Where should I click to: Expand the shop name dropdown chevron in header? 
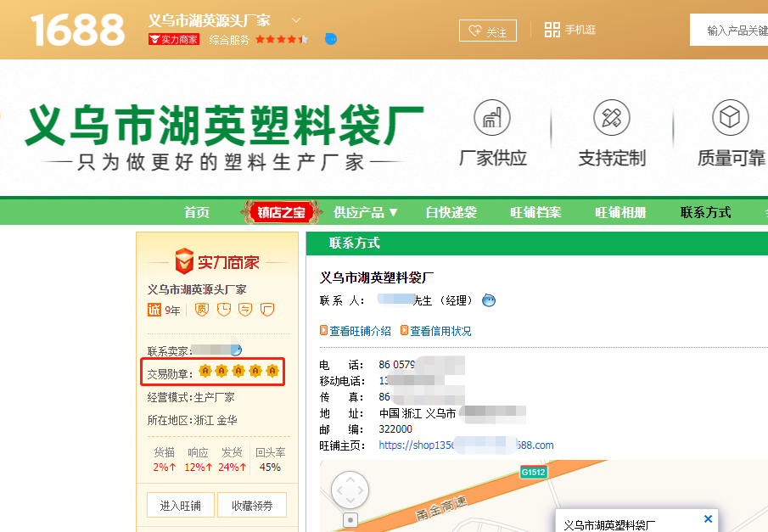296,20
